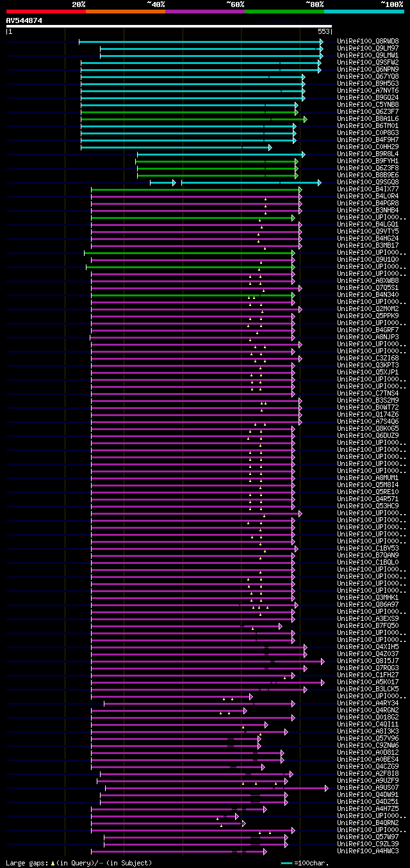The height and width of the screenshot is (868, 410).
Task: Click the AV544874 query name
Action: pos(24,20)
